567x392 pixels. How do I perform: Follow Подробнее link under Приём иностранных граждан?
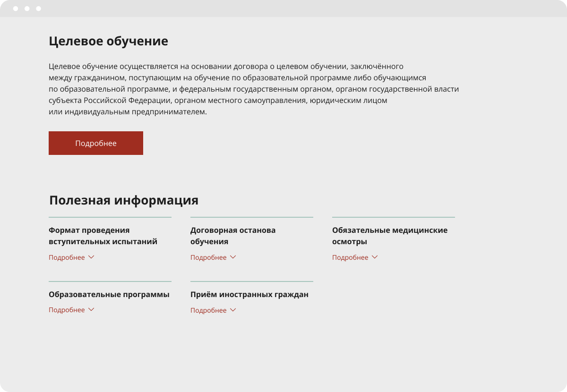[x=208, y=310]
